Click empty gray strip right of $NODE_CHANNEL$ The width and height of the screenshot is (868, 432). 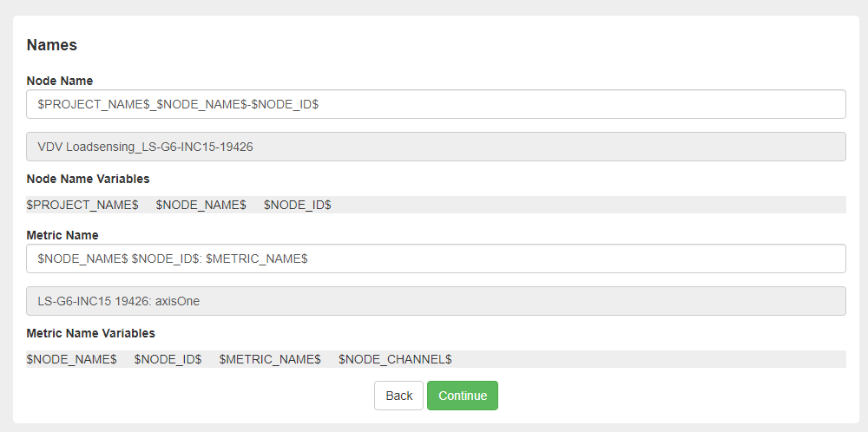pyautogui.click(x=648, y=359)
